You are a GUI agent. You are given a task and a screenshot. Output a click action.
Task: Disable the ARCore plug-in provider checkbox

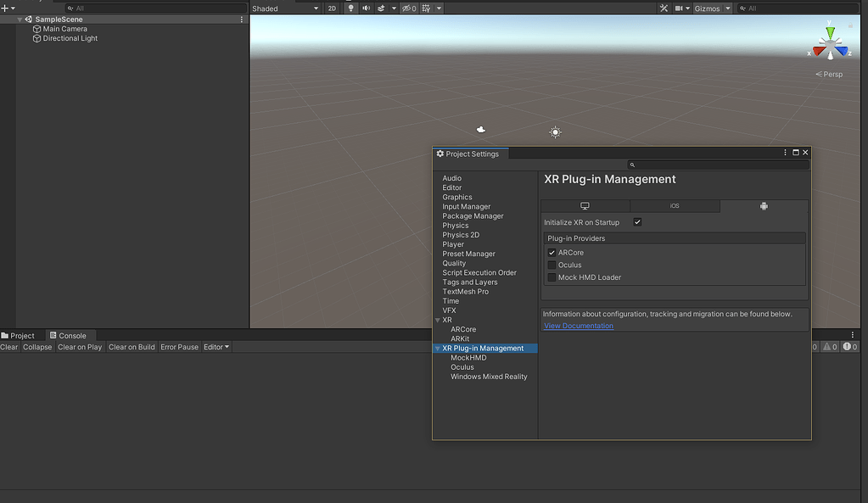tap(552, 253)
